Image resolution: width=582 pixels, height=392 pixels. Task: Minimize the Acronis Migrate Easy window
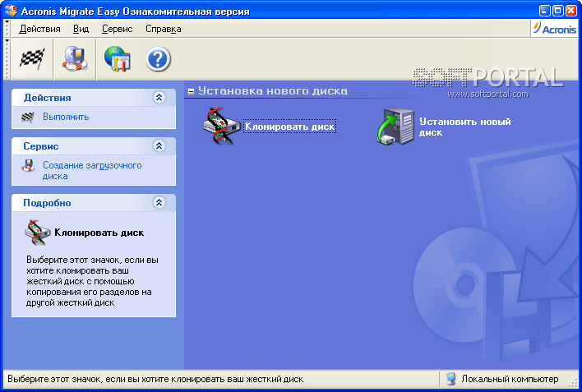(x=544, y=11)
